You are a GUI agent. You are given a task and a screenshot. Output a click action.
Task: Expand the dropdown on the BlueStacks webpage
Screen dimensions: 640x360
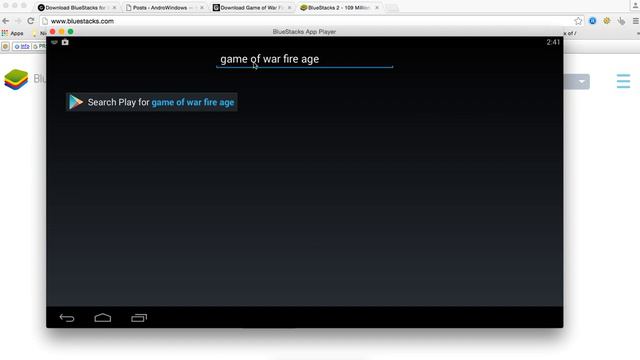click(582, 82)
